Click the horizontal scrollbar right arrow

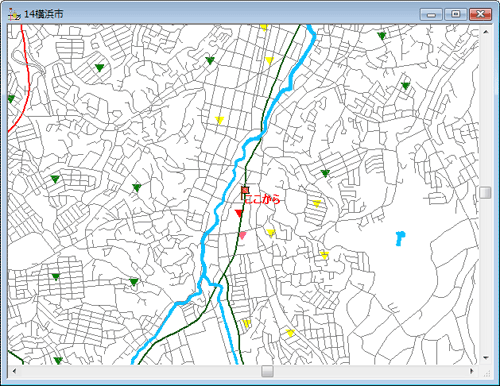point(472,371)
